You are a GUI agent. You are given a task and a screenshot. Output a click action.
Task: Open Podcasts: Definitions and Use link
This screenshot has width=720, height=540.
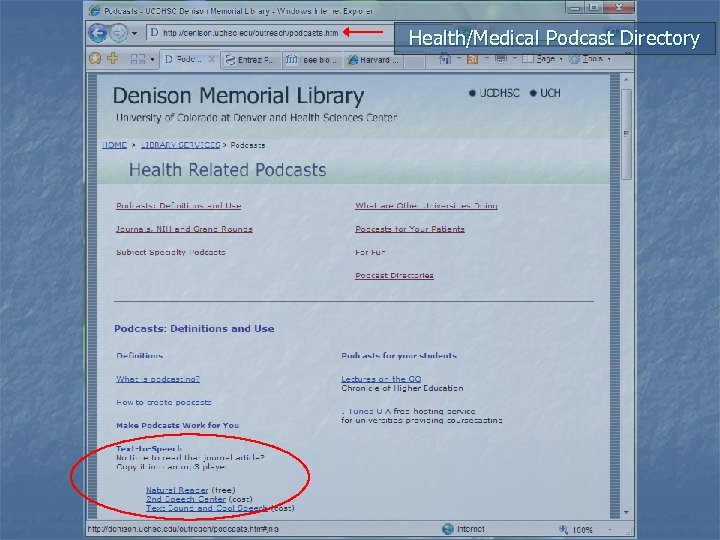179,206
